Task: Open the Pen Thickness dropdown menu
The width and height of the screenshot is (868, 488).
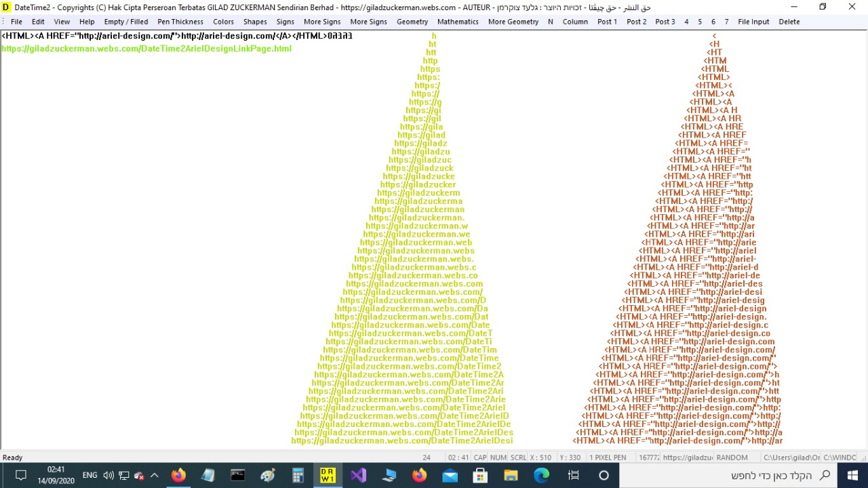Action: pyautogui.click(x=180, y=22)
